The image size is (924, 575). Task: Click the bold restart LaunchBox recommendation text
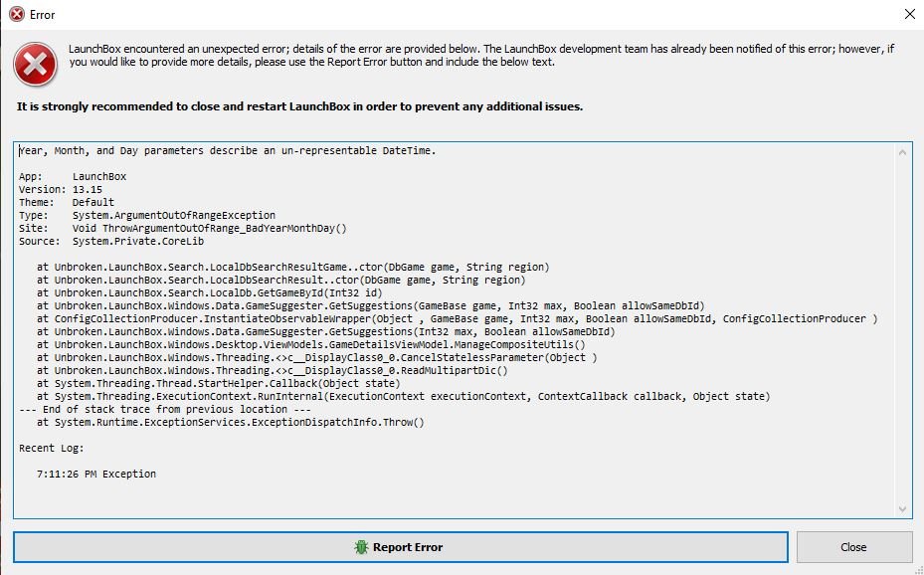[x=300, y=106]
